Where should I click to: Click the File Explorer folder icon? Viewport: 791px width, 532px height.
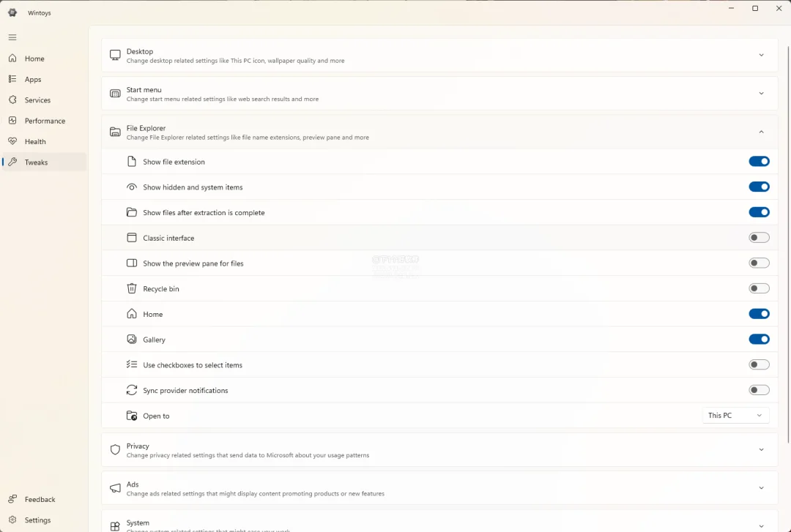[115, 132]
